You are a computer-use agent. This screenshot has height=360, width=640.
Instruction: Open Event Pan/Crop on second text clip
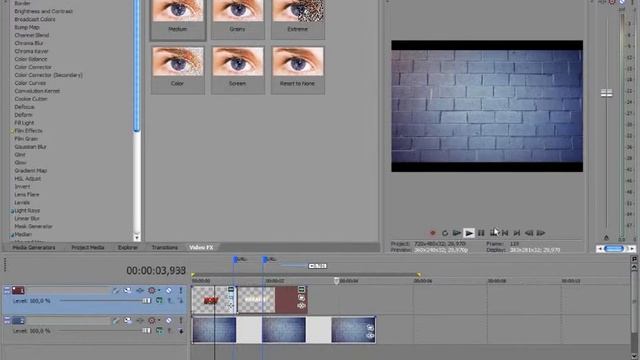coord(301,298)
